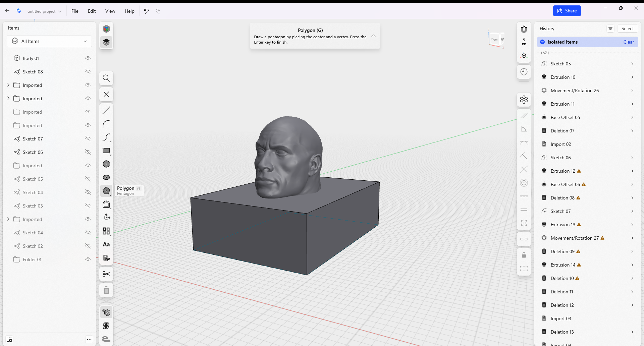This screenshot has height=346, width=644.
Task: Toggle visibility of Sketch 02
Action: tap(88, 246)
